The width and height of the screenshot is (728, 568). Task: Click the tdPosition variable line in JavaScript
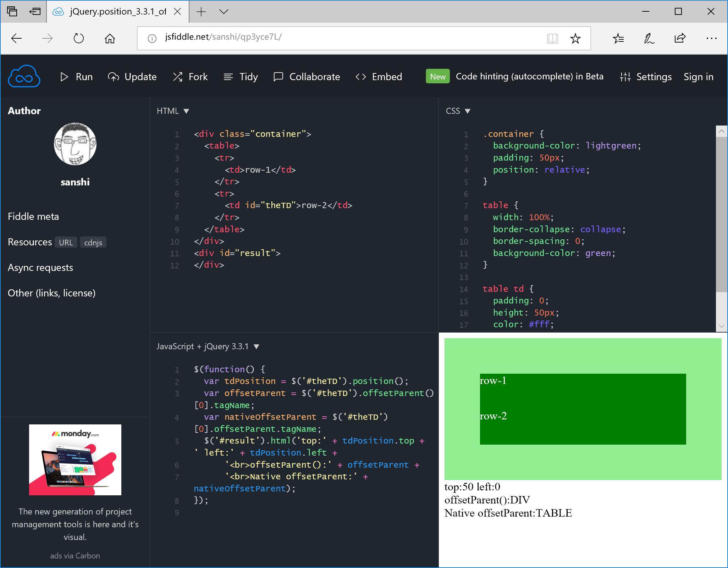point(306,381)
